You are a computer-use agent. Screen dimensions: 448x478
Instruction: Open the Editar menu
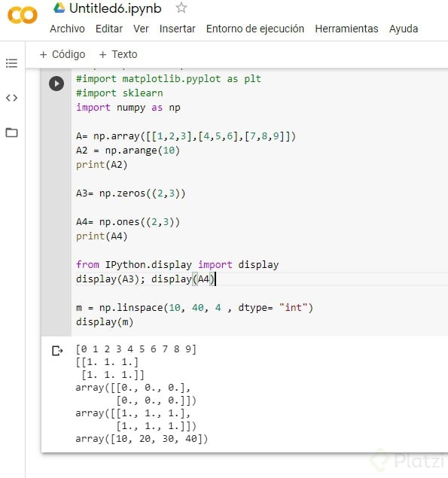tap(109, 29)
